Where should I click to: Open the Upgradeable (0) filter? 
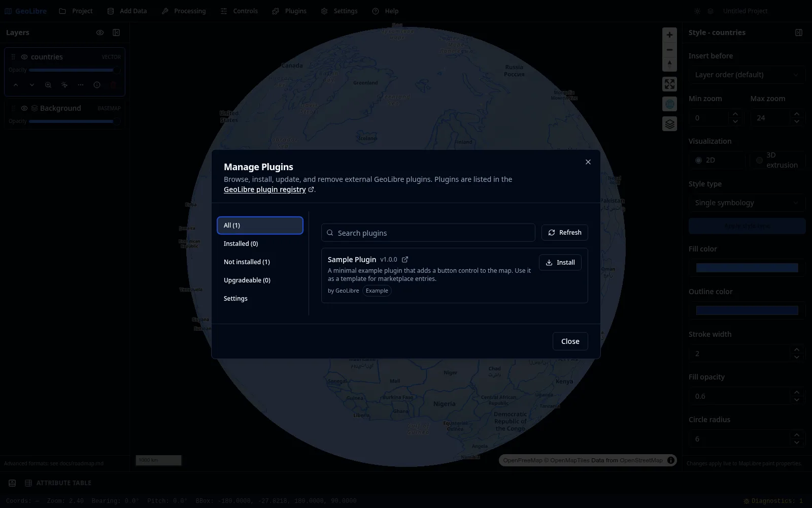coord(260,280)
